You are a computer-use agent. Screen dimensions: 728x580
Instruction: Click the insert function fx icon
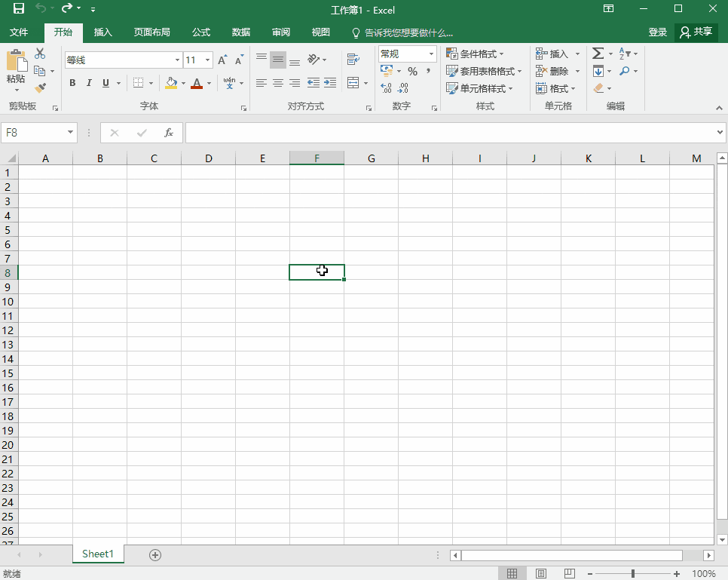pos(169,133)
